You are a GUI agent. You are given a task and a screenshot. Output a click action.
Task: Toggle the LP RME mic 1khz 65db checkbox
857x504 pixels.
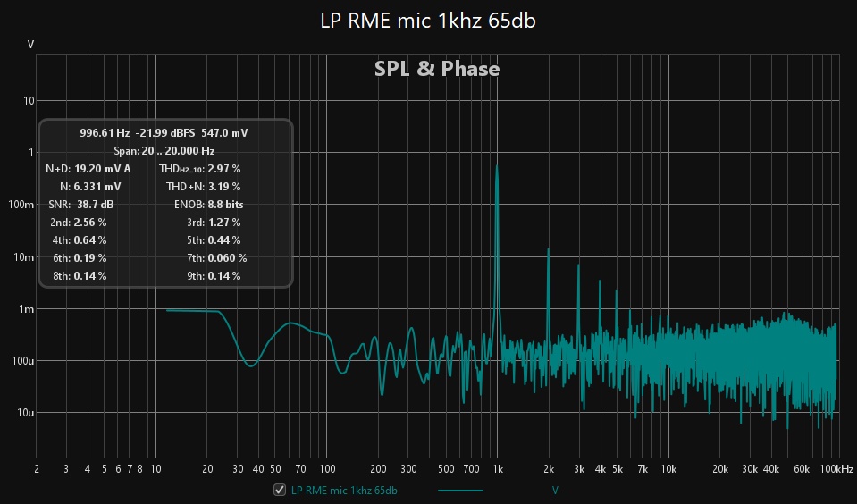click(x=280, y=490)
